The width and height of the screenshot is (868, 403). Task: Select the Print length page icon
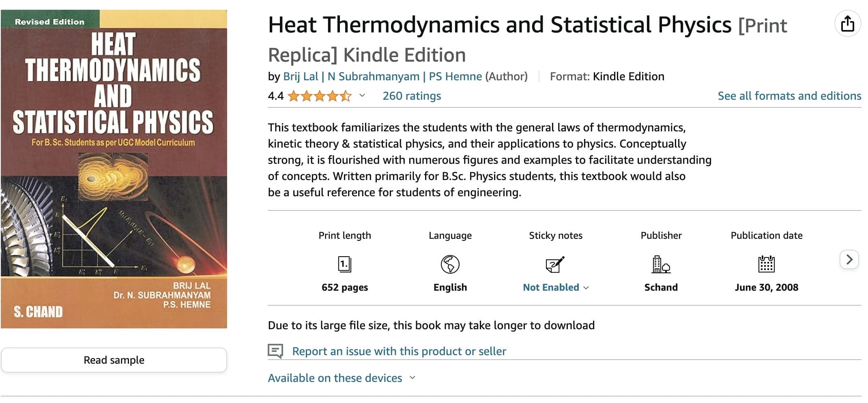pyautogui.click(x=344, y=265)
